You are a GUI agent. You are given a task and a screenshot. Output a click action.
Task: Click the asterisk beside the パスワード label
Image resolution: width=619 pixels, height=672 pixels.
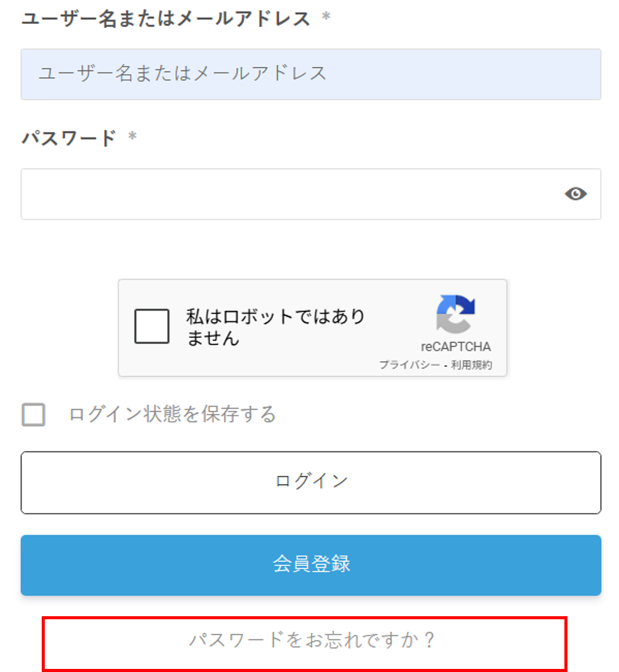[132, 139]
